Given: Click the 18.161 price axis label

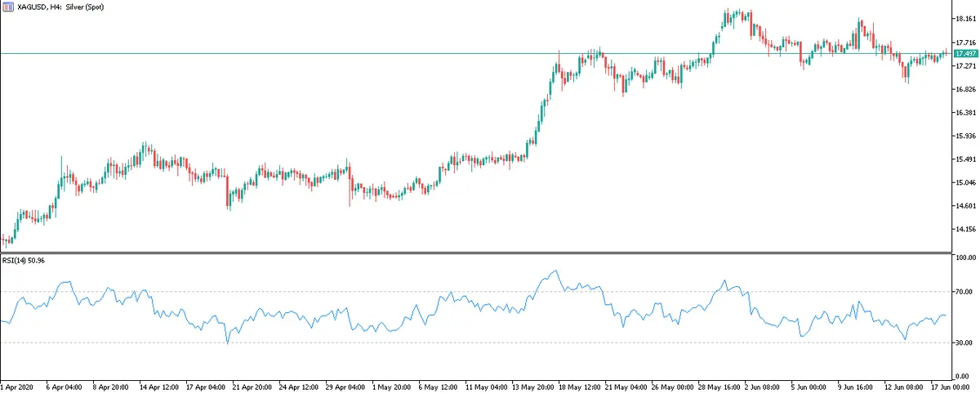Looking at the screenshot, I should (964, 19).
